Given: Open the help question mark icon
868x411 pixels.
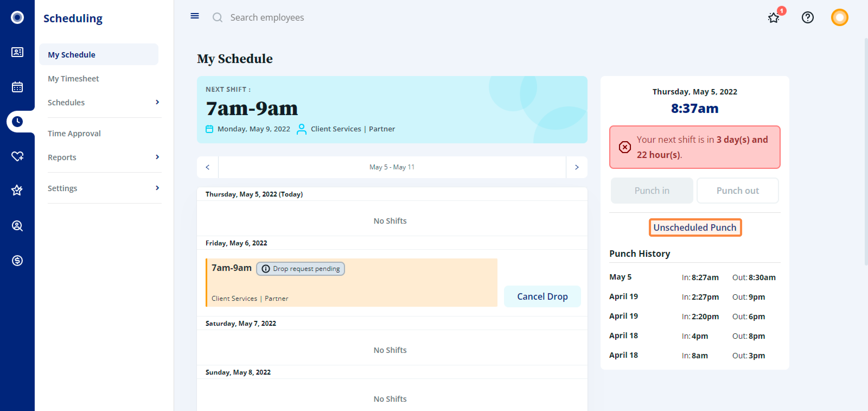Looking at the screenshot, I should pyautogui.click(x=808, y=17).
